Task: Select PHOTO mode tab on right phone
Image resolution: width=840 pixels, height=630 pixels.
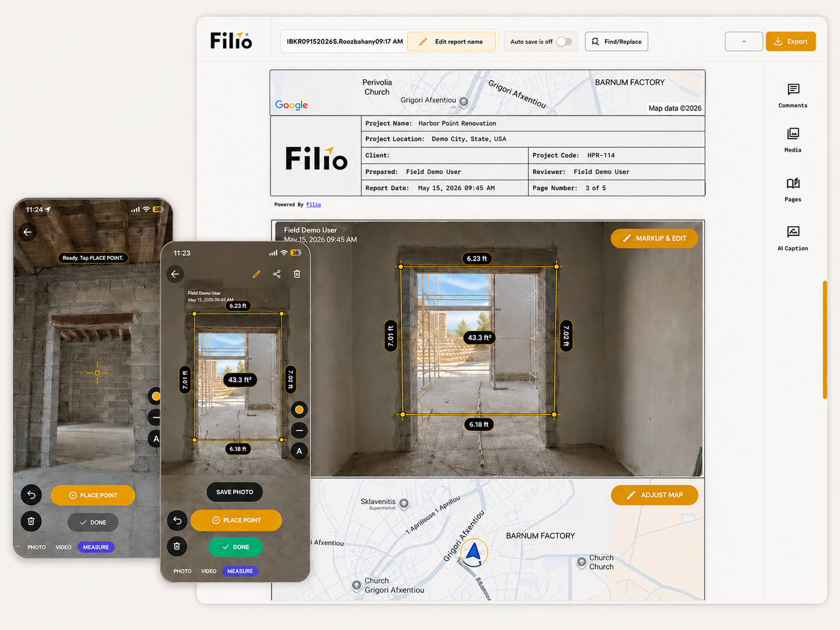Action: click(x=182, y=571)
